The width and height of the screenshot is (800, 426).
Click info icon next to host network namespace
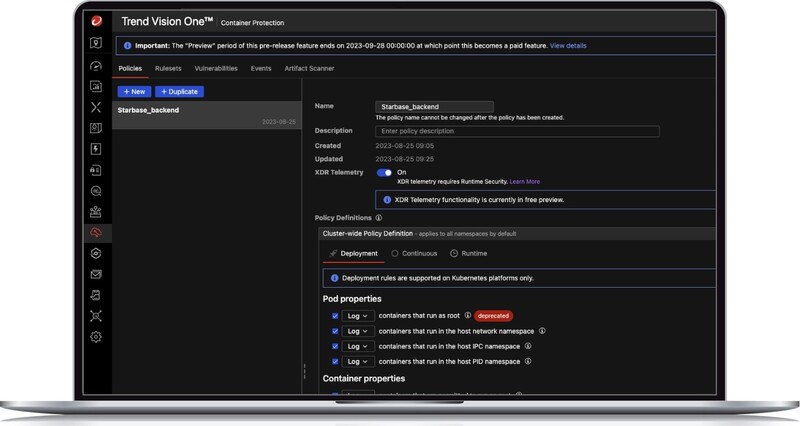(542, 330)
